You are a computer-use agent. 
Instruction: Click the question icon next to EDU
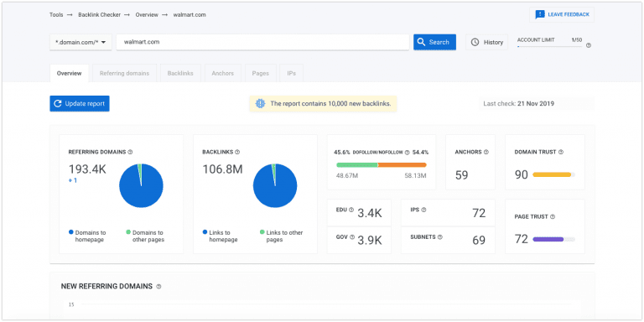click(351, 210)
